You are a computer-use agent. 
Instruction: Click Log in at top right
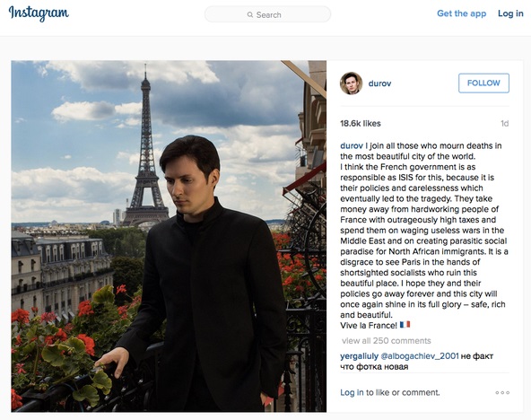tap(510, 13)
